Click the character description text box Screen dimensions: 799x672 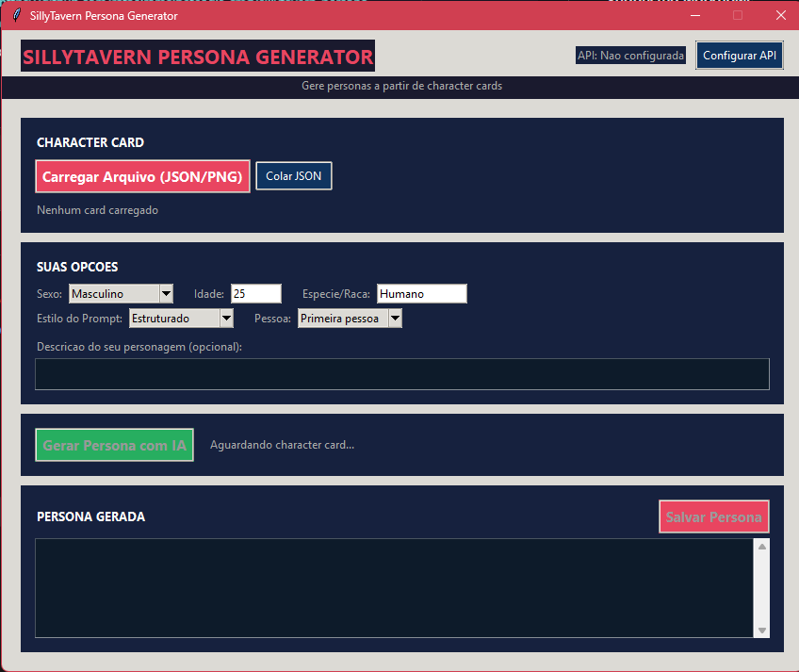402,374
